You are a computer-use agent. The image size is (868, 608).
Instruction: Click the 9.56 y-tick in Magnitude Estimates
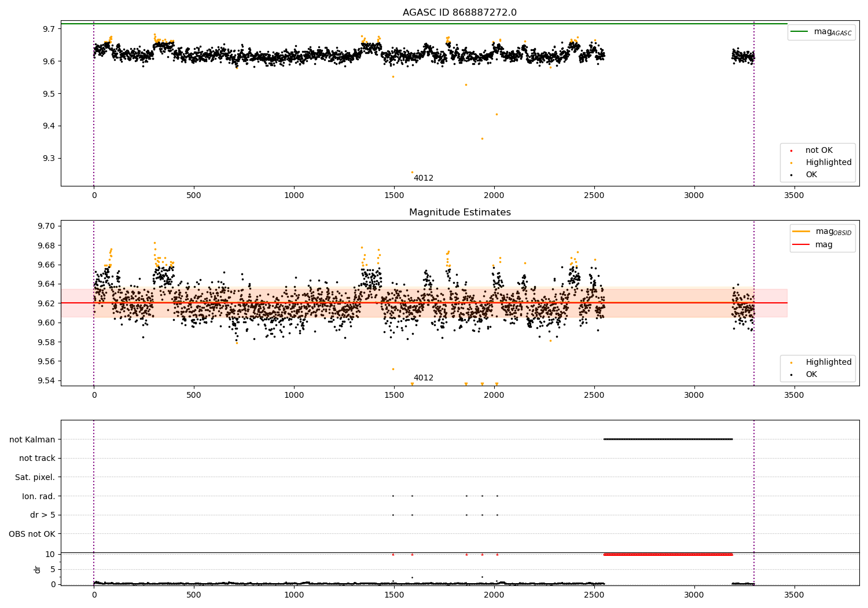point(46,362)
